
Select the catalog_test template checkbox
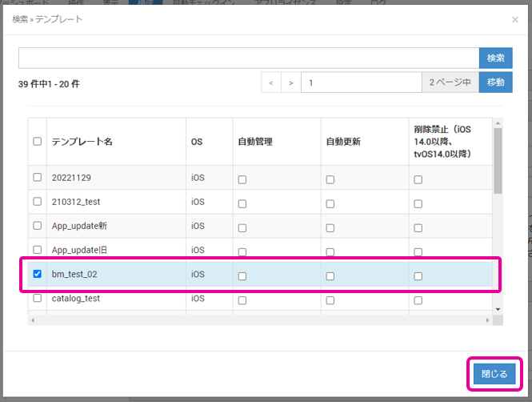point(38,298)
